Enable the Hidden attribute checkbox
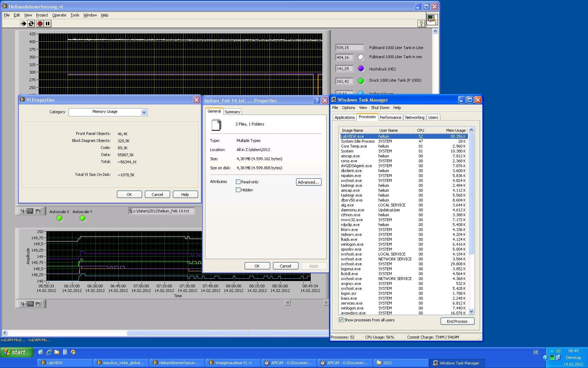588x368 pixels. (238, 190)
